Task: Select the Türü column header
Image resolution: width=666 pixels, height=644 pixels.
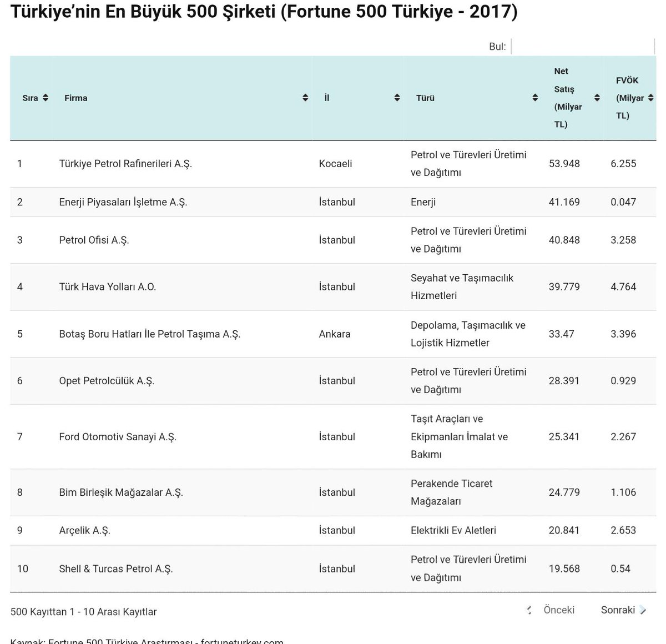Action: [473, 98]
